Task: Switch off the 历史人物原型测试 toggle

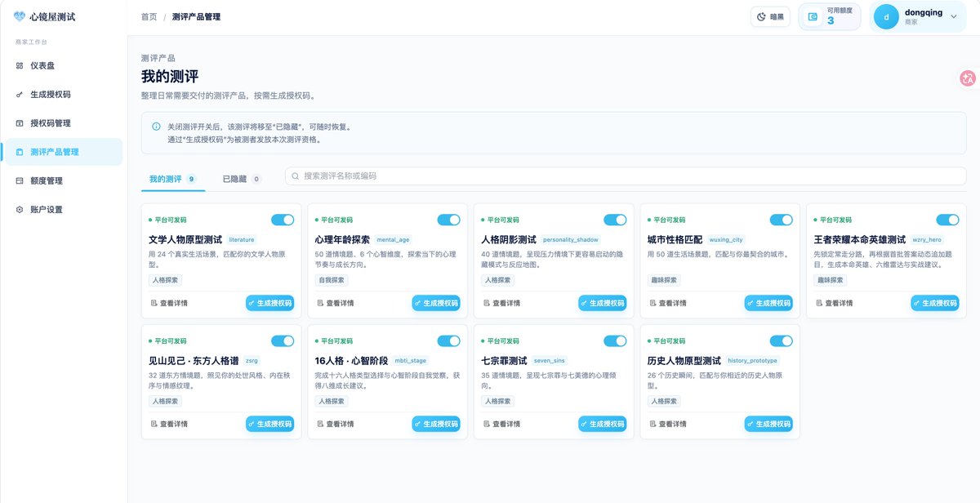Action: pyautogui.click(x=782, y=341)
